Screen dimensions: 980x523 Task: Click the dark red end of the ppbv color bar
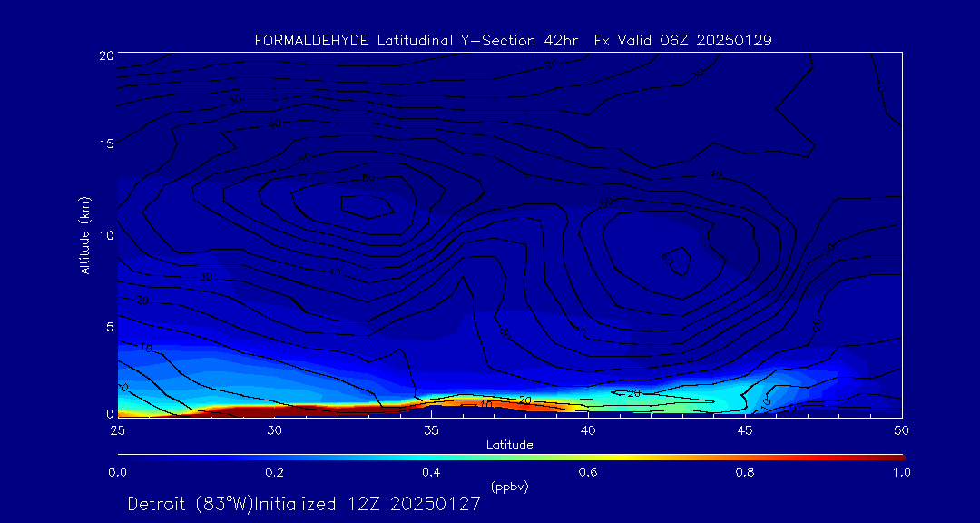coord(891,458)
